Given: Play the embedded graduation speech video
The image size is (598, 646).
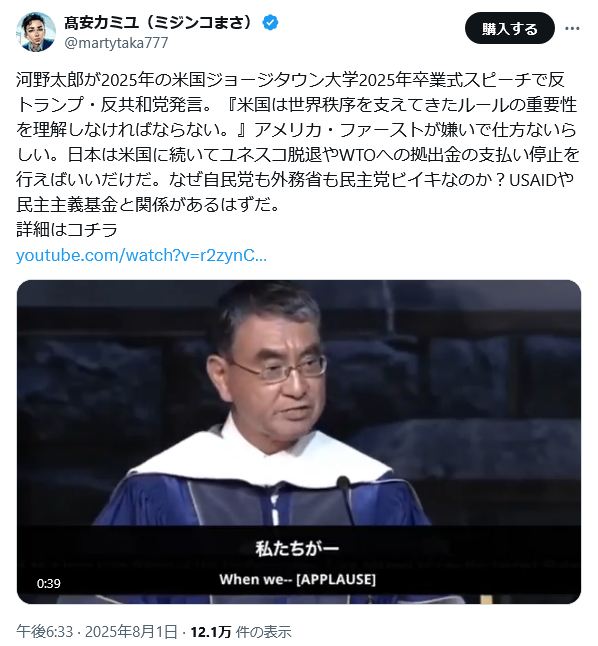Looking at the screenshot, I should 298,442.
